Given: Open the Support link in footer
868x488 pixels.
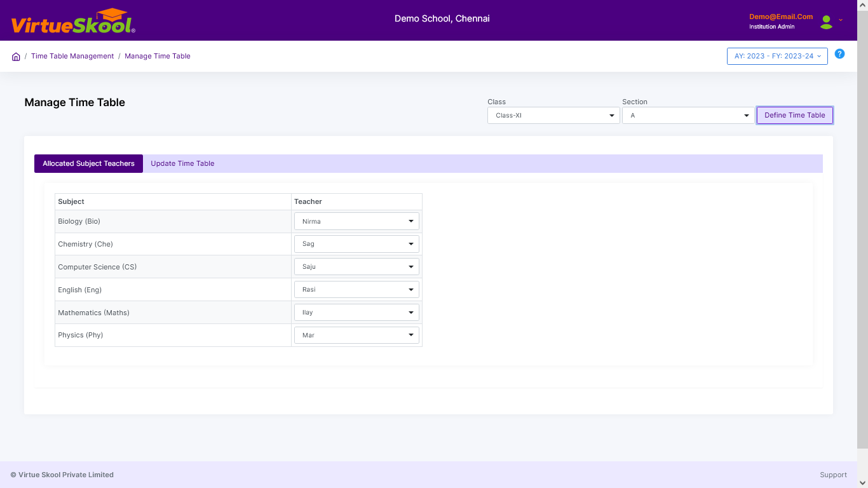Looking at the screenshot, I should coord(833,475).
